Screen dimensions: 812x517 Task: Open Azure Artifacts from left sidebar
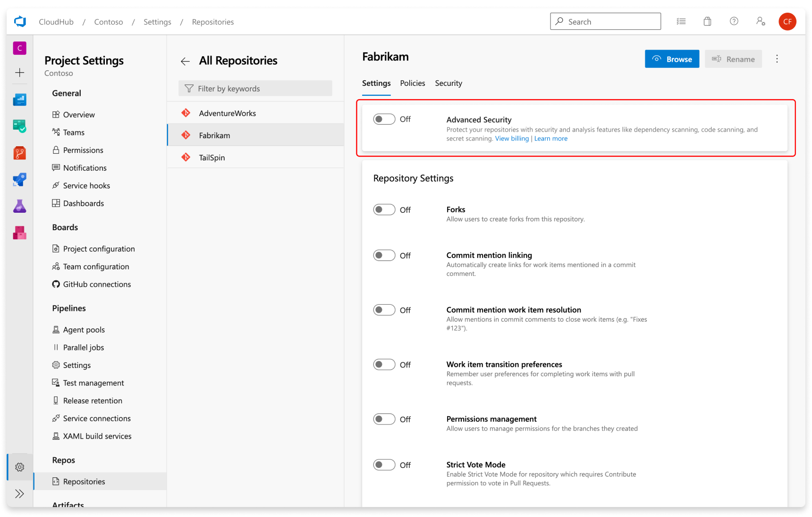click(19, 233)
